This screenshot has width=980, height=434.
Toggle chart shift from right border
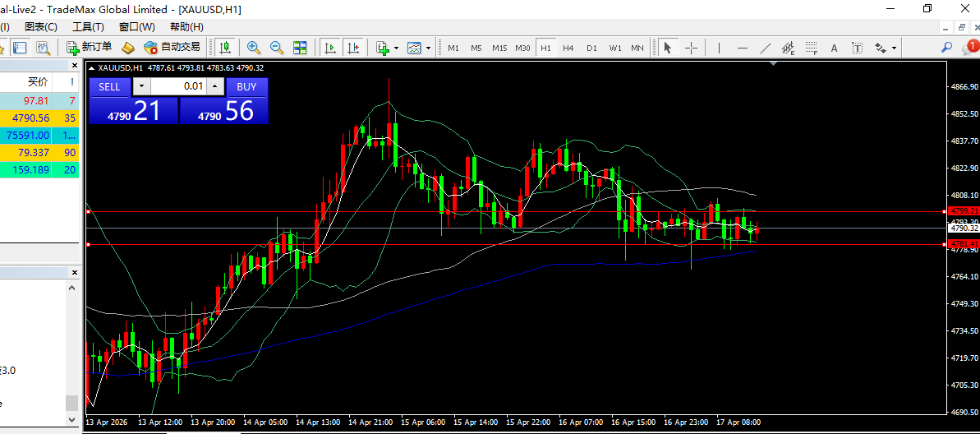(353, 48)
